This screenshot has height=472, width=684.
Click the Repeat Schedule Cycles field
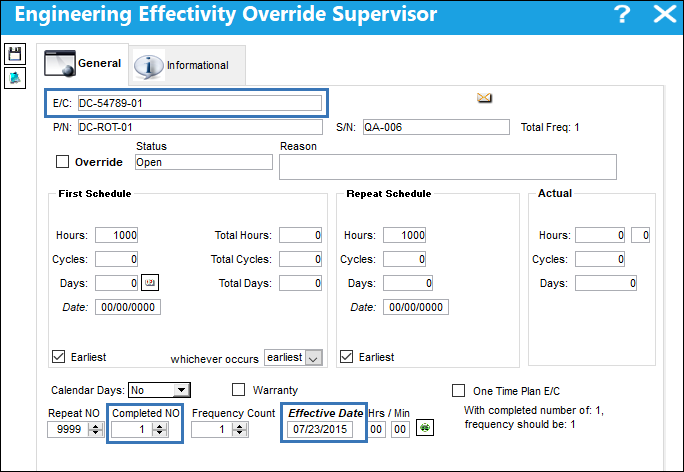[x=404, y=259]
